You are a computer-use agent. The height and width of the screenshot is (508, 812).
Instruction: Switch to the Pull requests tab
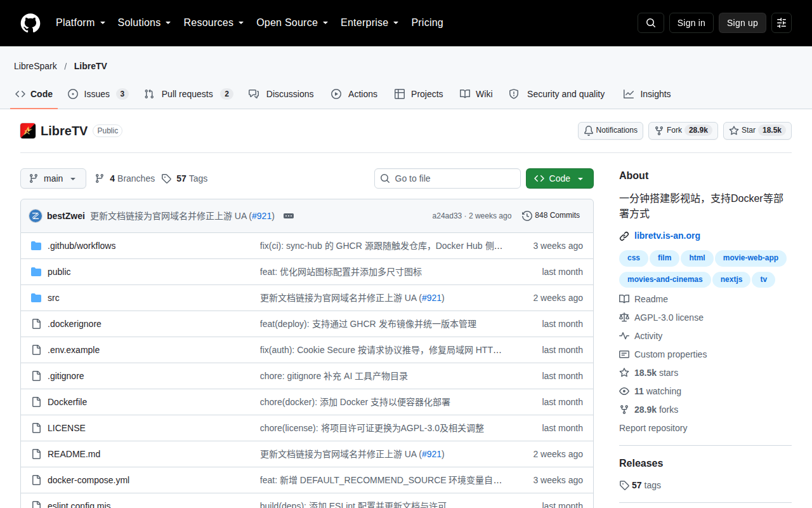coord(188,94)
